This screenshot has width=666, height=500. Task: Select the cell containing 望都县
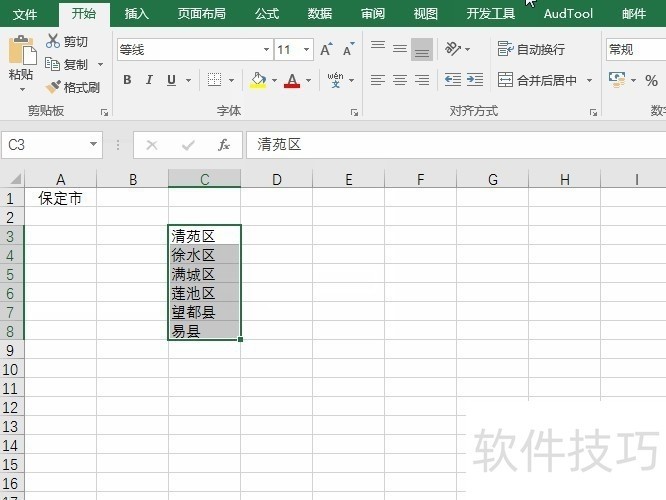point(204,312)
